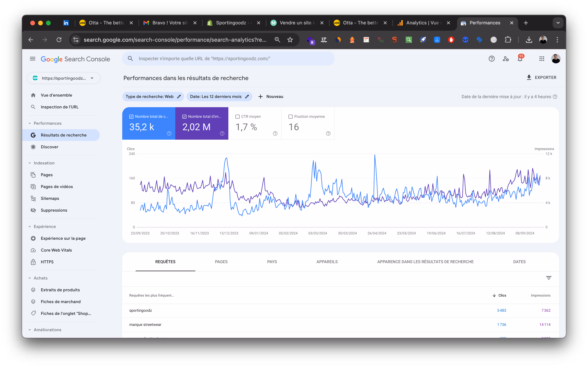Collapse the Expérience sidebar section
The width and height of the screenshot is (588, 367).
[30, 226]
